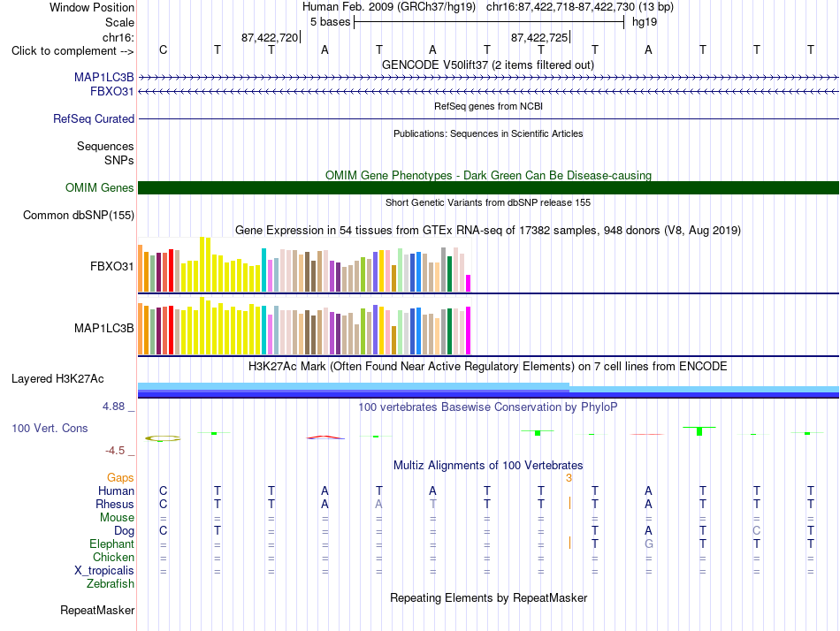The height and width of the screenshot is (631, 840).
Task: Click the Dog alignment row label
Action: pos(124,531)
